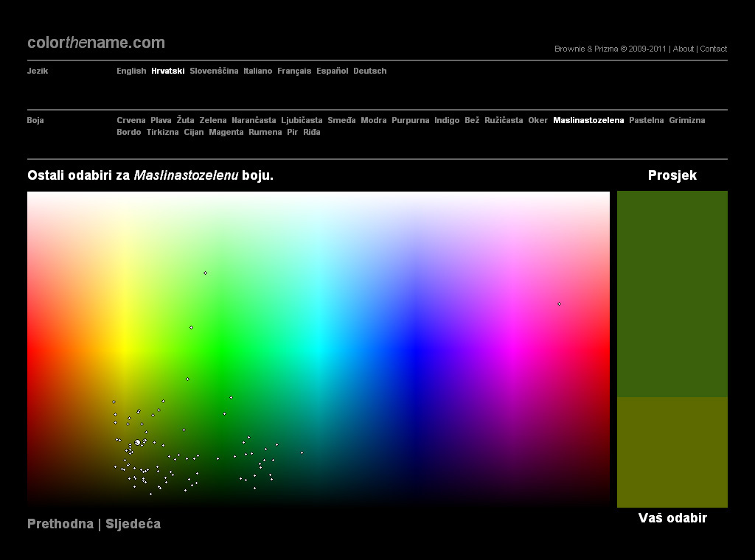This screenshot has width=755, height=560.
Task: Click the isolated marker in the magenta area
Action: (559, 304)
